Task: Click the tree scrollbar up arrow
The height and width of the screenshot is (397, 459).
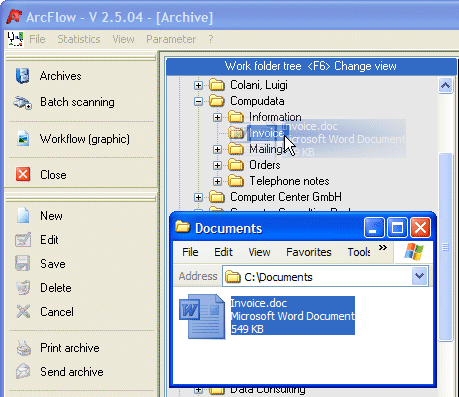Action: (x=445, y=86)
